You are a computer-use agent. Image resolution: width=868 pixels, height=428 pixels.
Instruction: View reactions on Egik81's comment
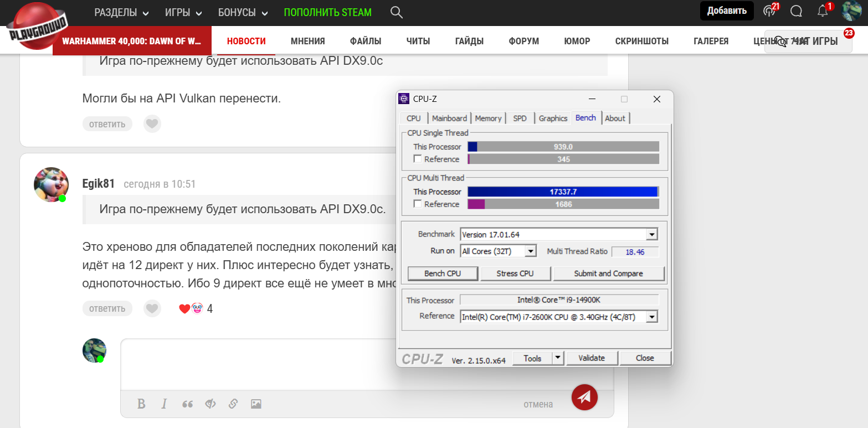coord(196,308)
